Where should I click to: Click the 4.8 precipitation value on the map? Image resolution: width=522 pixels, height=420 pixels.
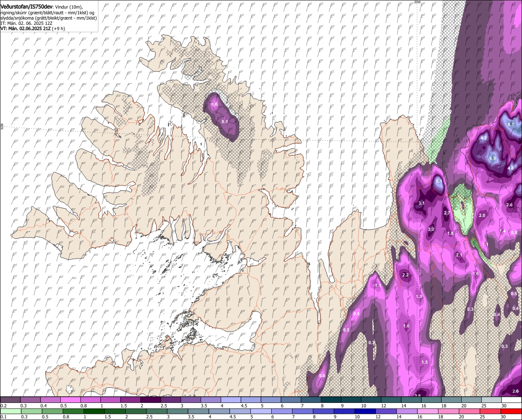(511, 168)
